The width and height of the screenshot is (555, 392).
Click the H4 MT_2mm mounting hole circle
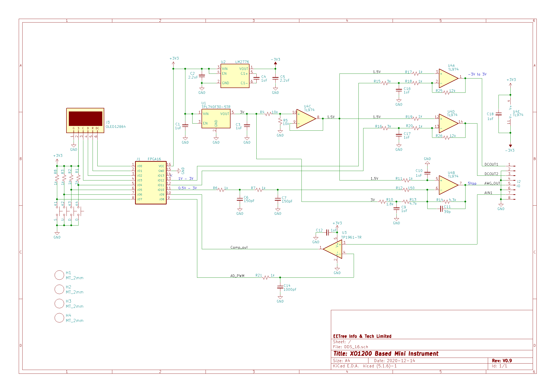pos(59,318)
